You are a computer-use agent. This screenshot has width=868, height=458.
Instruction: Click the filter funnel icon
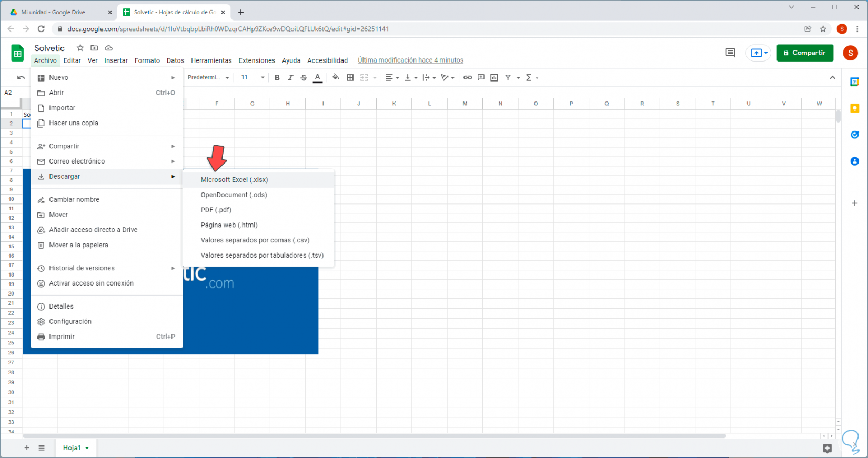(508, 78)
